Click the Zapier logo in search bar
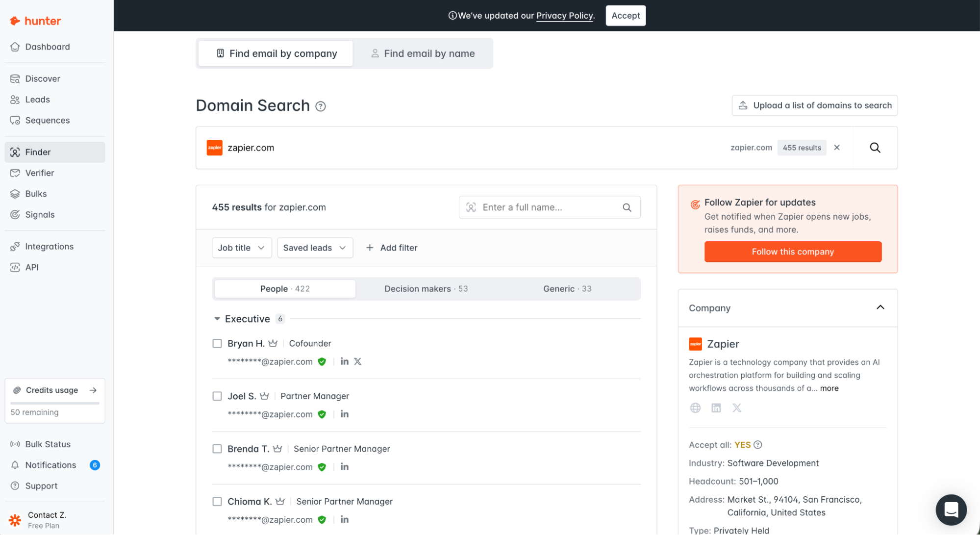980x535 pixels. click(214, 148)
